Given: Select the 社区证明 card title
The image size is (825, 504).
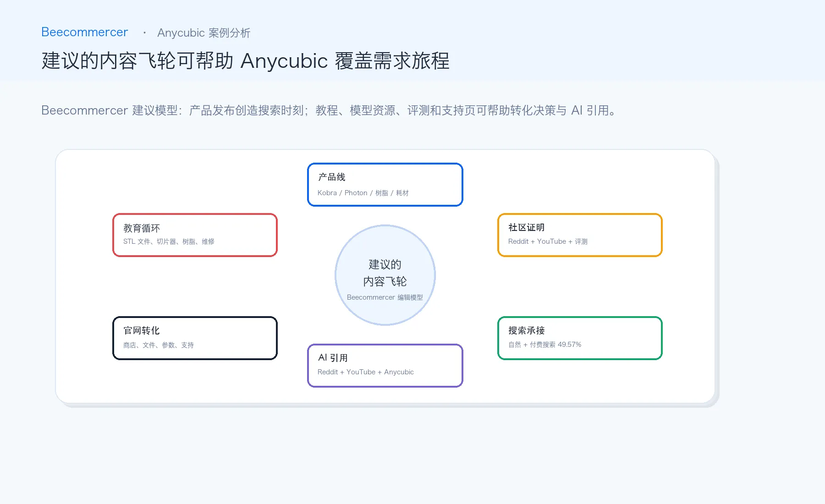Looking at the screenshot, I should coord(526,228).
